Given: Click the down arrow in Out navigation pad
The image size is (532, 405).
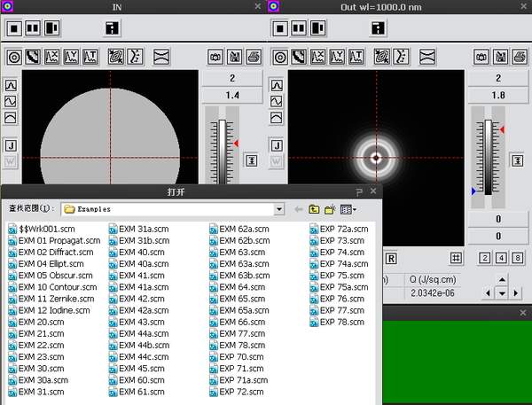Looking at the screenshot, I should [x=502, y=293].
